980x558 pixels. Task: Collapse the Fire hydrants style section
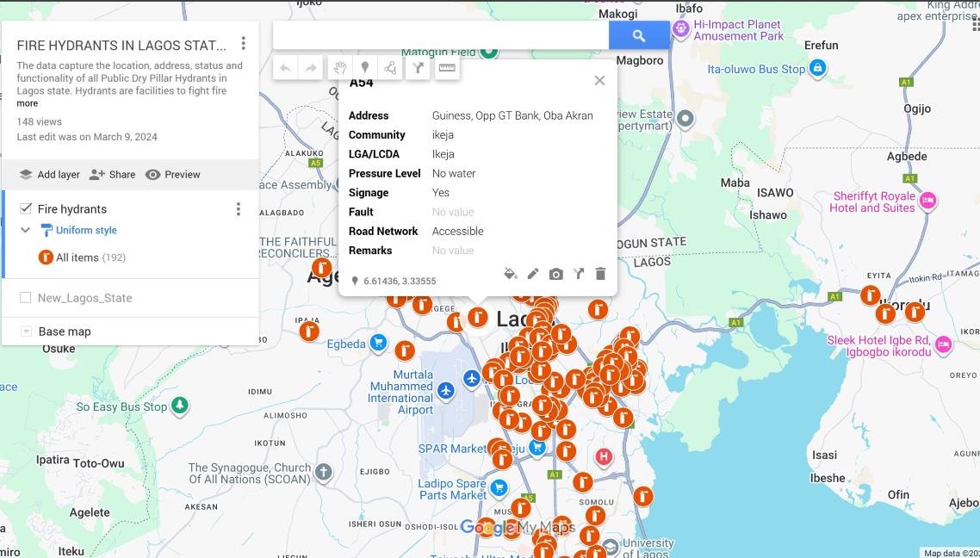[26, 230]
